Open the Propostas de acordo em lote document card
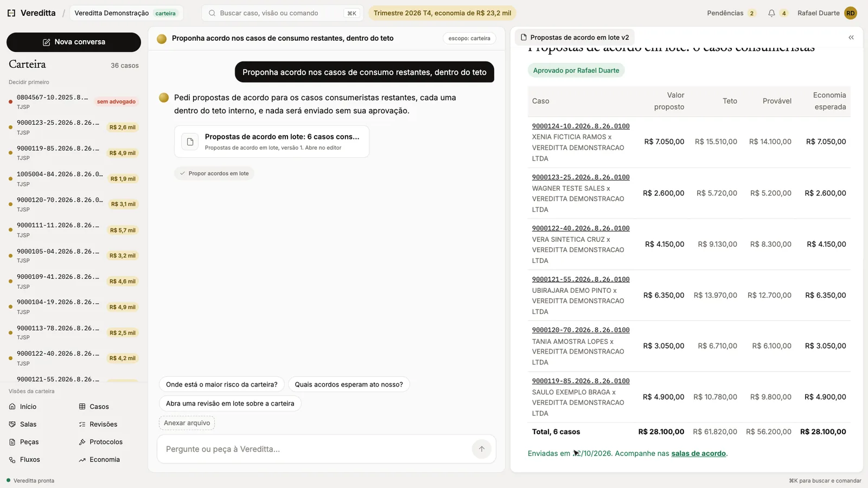Image resolution: width=868 pixels, height=488 pixels. (x=272, y=142)
